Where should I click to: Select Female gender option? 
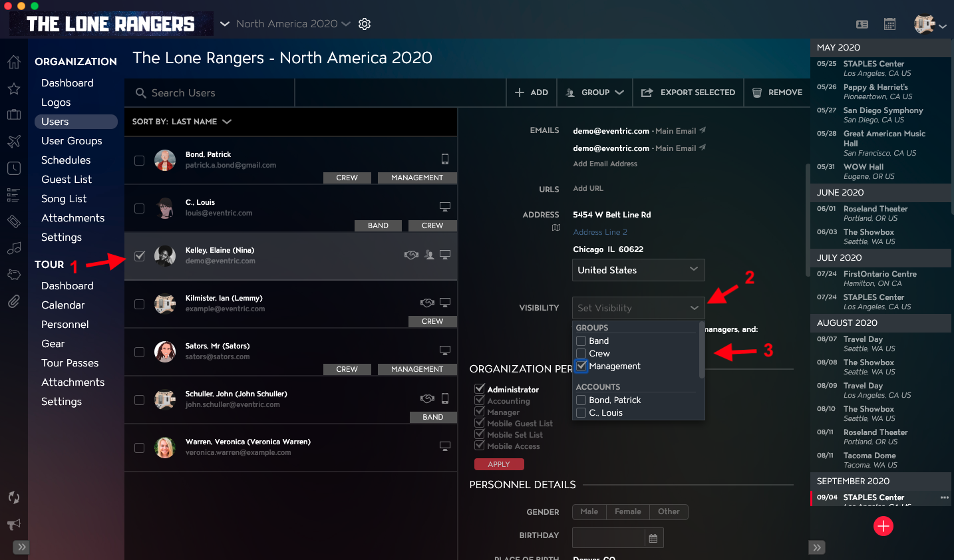pyautogui.click(x=628, y=511)
